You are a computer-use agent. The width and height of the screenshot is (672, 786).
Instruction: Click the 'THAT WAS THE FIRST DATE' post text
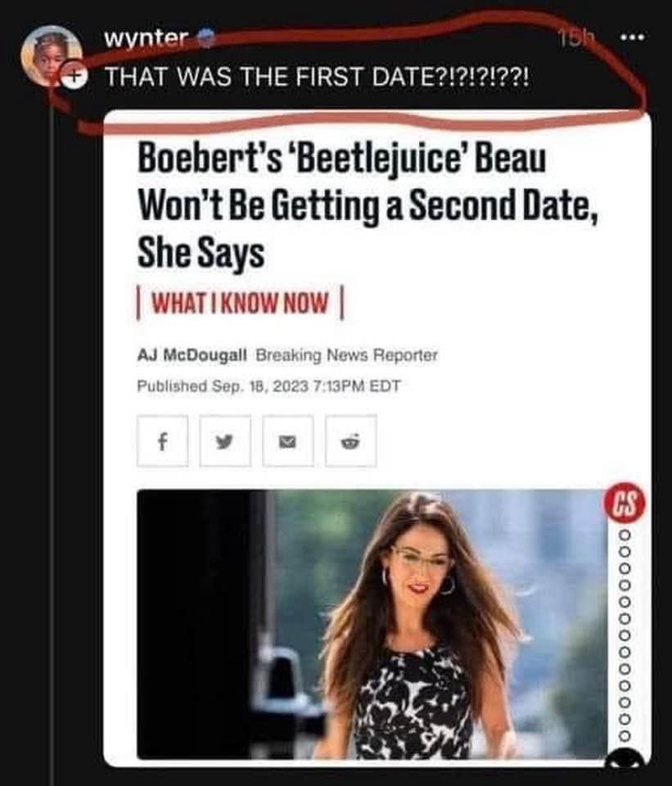[x=316, y=78]
